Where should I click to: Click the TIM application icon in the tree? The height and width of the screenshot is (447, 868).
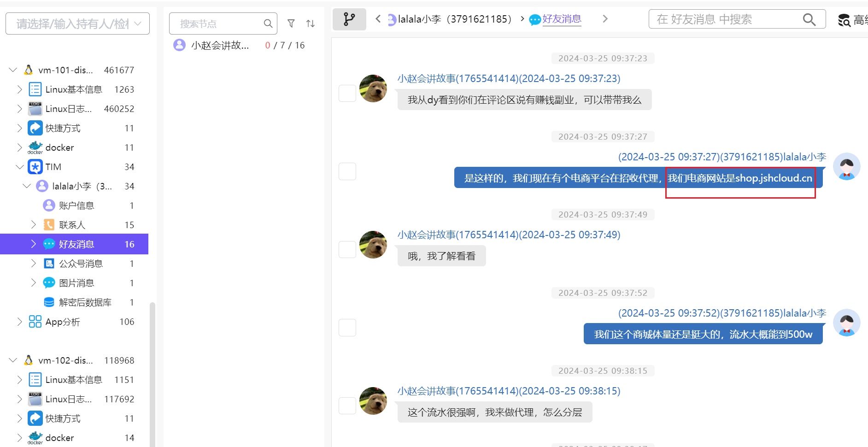click(35, 167)
